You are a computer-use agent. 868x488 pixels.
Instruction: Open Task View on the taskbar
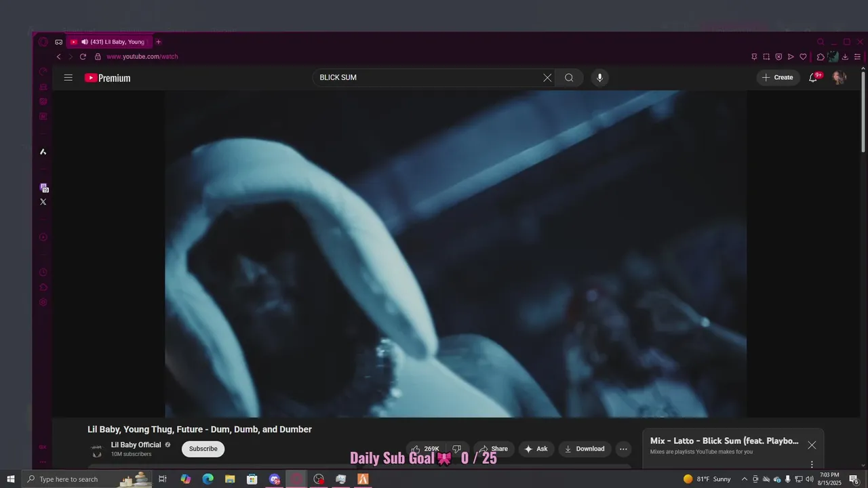(x=163, y=479)
